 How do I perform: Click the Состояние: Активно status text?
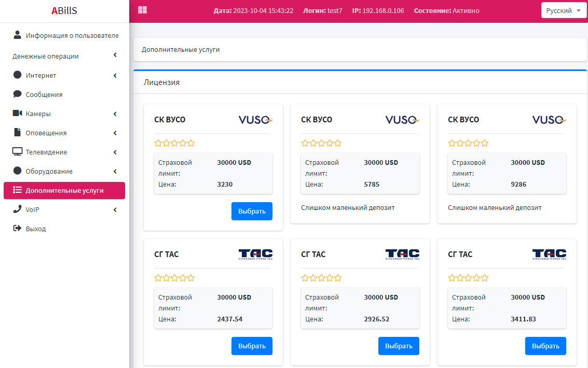tap(447, 10)
